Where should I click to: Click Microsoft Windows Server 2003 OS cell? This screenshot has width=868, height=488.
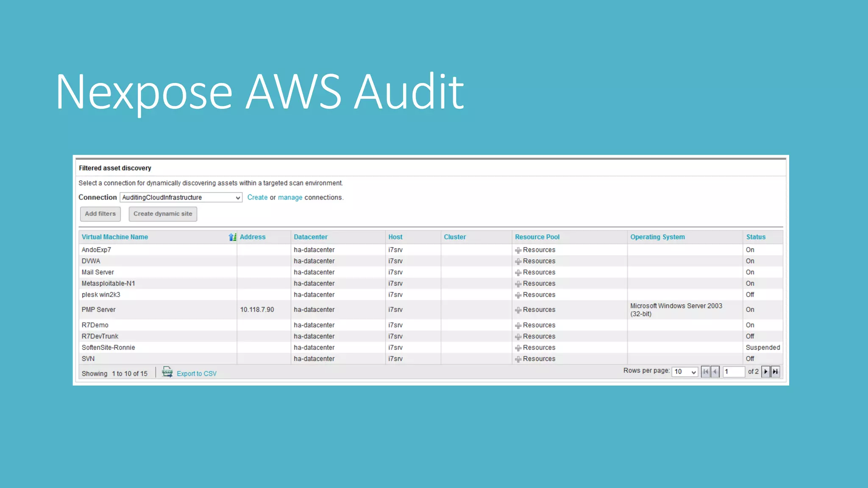click(x=676, y=310)
